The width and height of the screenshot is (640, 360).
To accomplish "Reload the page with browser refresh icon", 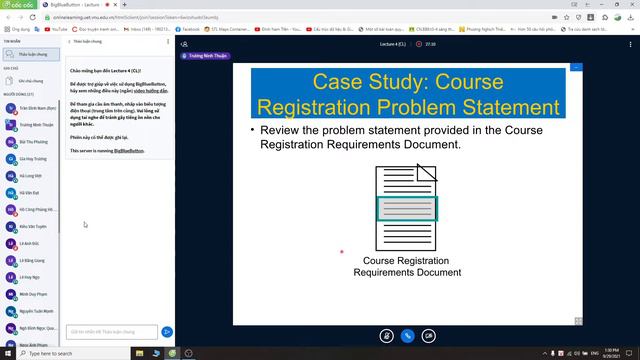I will (x=33, y=18).
